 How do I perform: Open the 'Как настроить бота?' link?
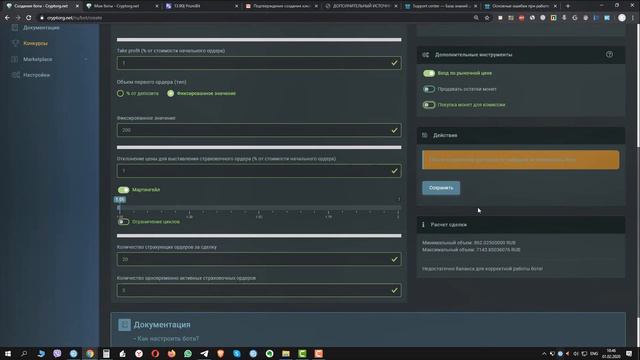[x=168, y=339]
